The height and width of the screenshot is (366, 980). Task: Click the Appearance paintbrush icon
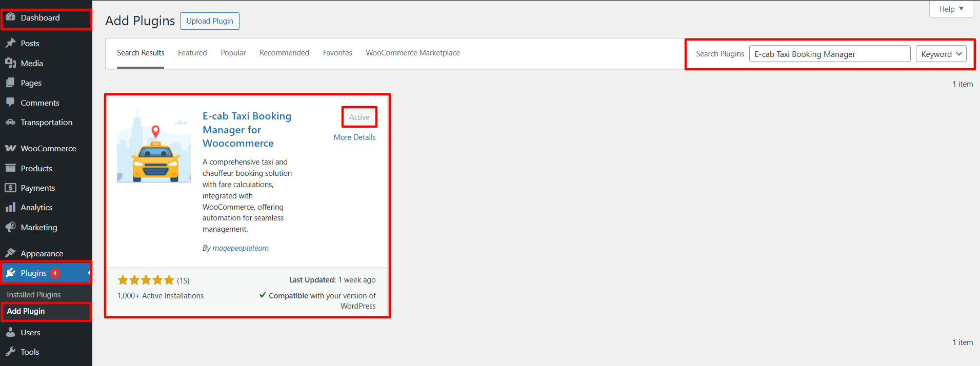click(x=10, y=253)
